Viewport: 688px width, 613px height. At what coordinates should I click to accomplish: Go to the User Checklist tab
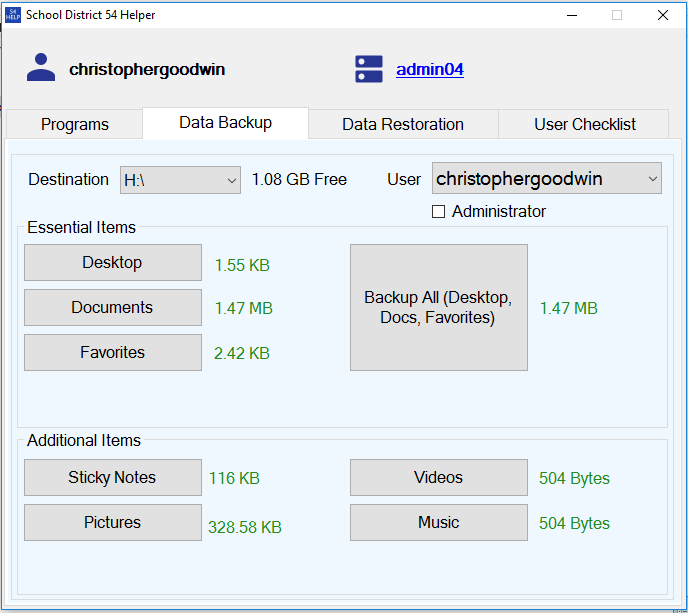click(x=584, y=124)
